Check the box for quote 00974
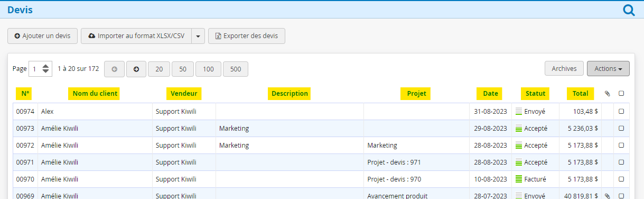Screen dimensions: 644x199 click(x=621, y=112)
